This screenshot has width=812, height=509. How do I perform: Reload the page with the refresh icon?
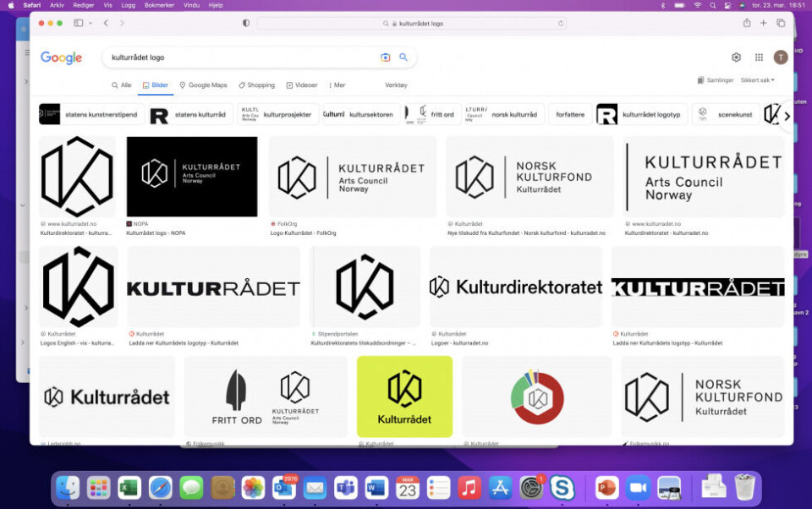(x=560, y=24)
